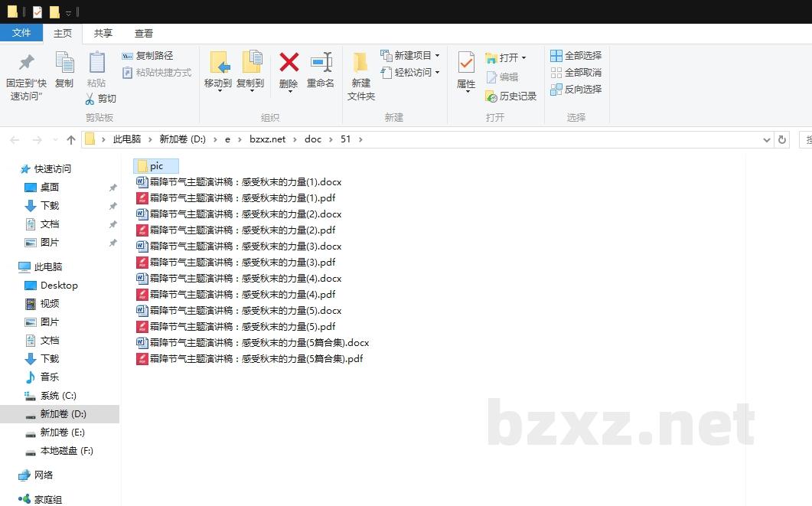This screenshot has height=506, width=812.
Task: Switch to the View (查看) tab
Action: (x=144, y=33)
